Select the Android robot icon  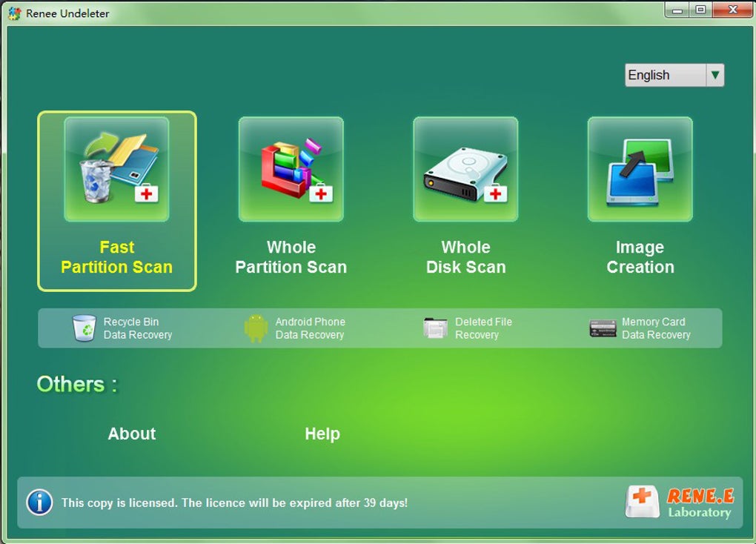256,328
